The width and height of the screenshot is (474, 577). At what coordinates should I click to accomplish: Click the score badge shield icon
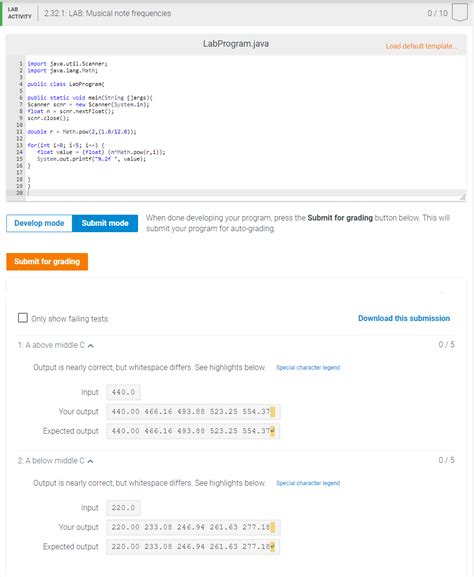(460, 13)
